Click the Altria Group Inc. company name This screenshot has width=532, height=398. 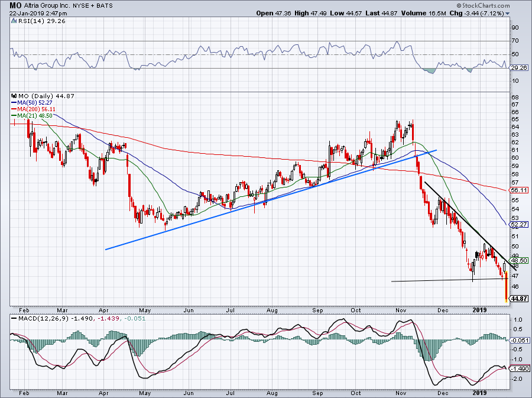(x=47, y=6)
